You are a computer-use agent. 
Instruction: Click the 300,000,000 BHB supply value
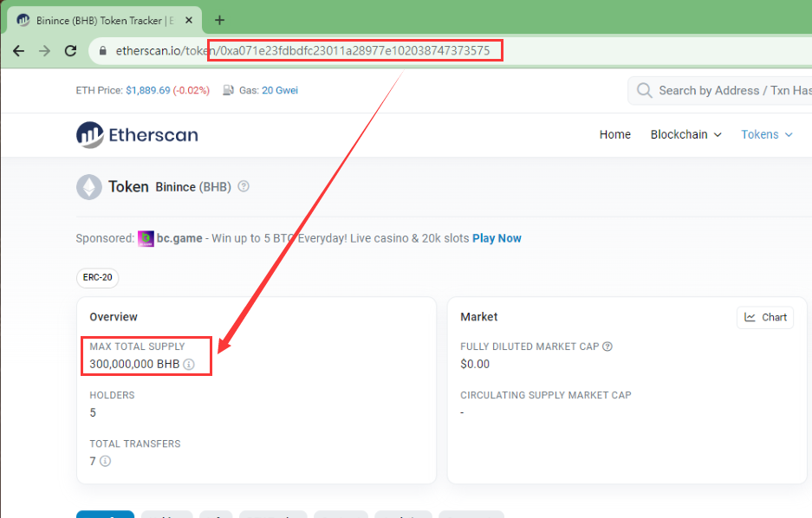134,365
